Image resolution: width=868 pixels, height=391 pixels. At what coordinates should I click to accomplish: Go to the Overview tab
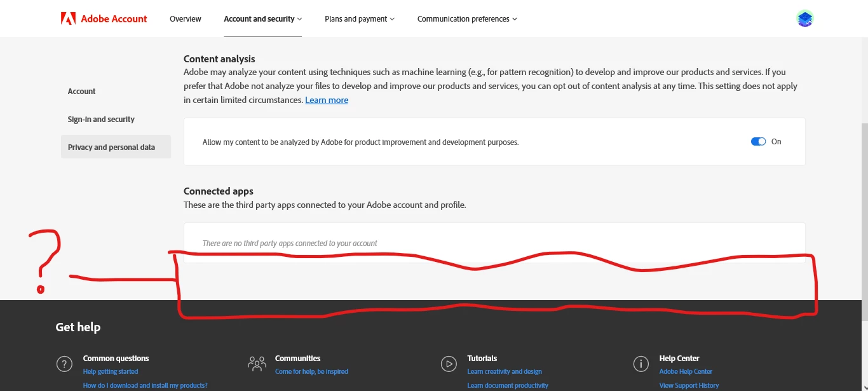[186, 19]
